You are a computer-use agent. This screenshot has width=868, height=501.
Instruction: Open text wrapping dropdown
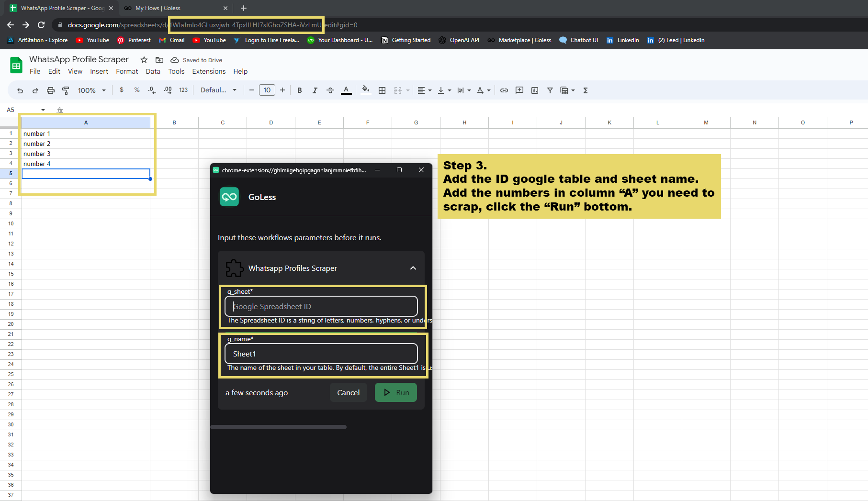pyautogui.click(x=464, y=90)
